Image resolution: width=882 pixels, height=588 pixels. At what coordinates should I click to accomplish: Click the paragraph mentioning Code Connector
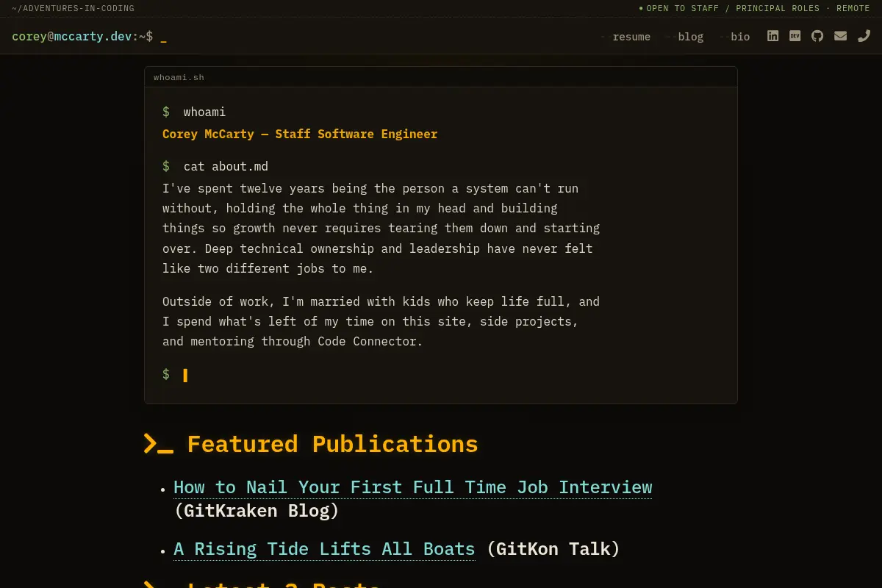coord(381,321)
